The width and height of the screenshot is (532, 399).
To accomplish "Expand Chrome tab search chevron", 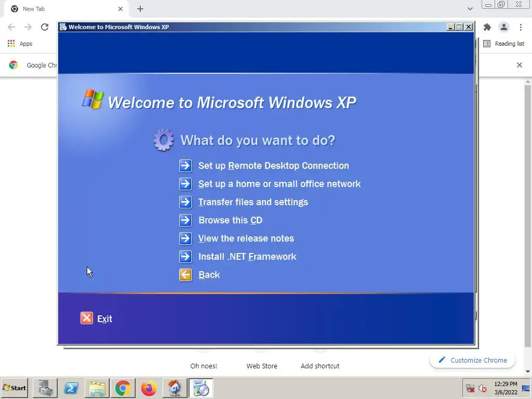I will pyautogui.click(x=470, y=9).
